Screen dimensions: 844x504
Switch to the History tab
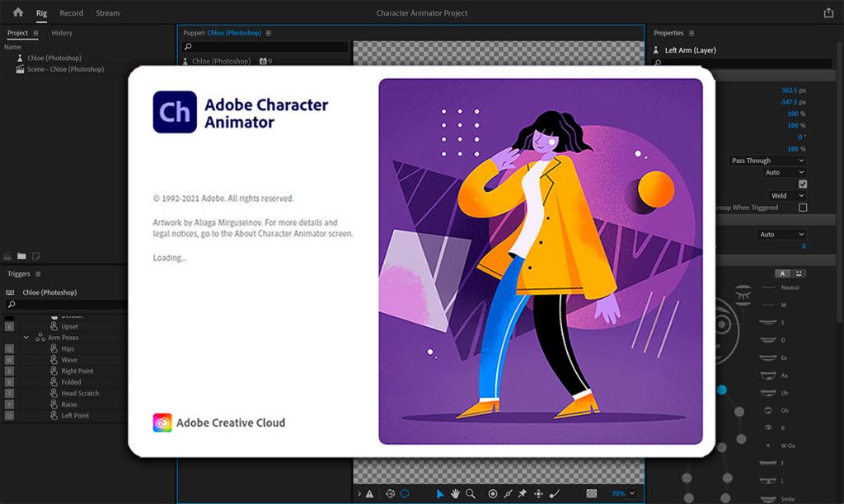pos(62,33)
